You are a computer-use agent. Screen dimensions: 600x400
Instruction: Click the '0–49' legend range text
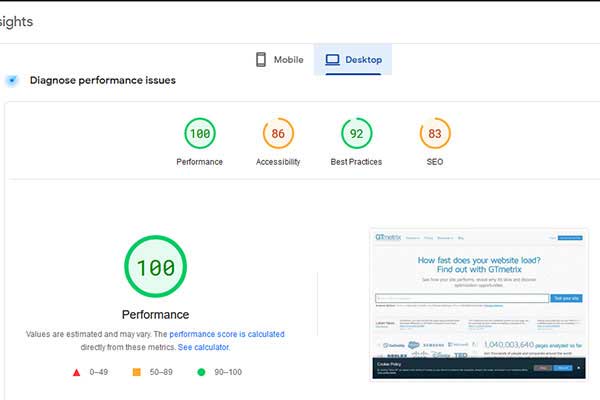click(98, 372)
